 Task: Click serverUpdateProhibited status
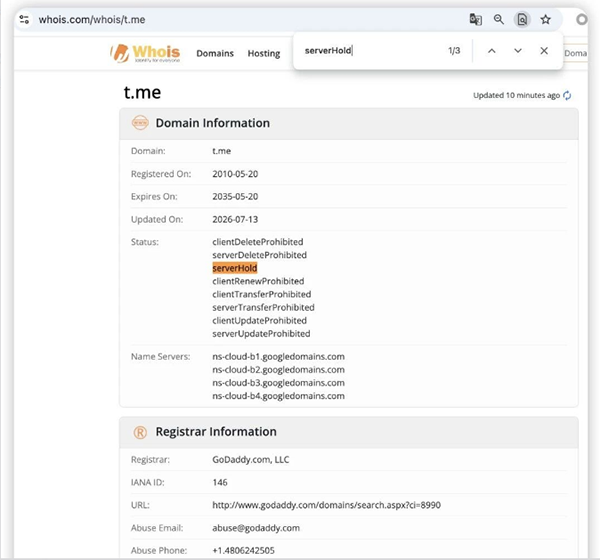point(261,333)
